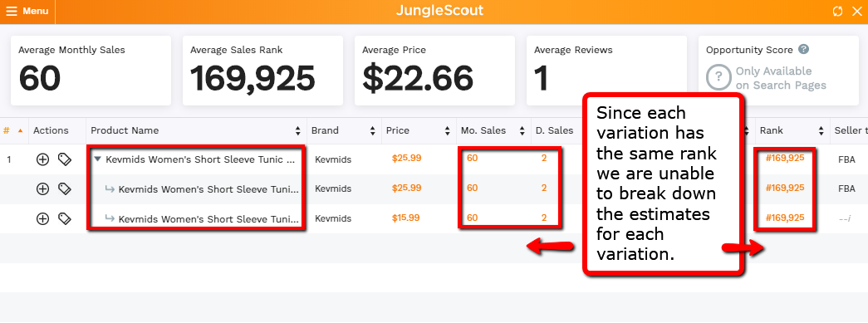Open the Opportunity Score help question mark
868x323 pixels.
[804, 49]
